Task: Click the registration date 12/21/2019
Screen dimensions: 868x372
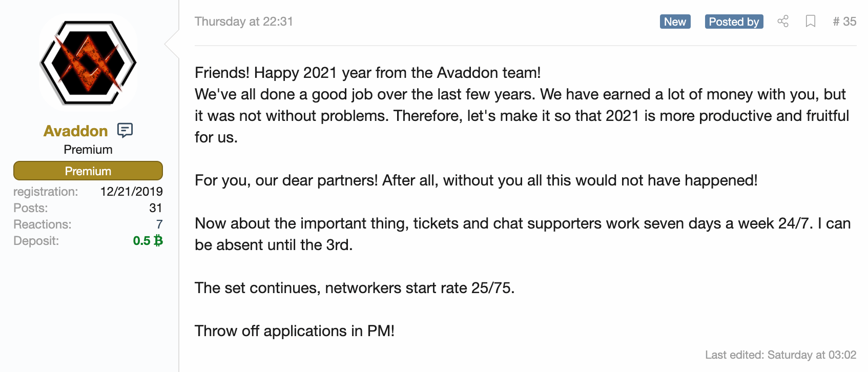Action: pos(132,191)
